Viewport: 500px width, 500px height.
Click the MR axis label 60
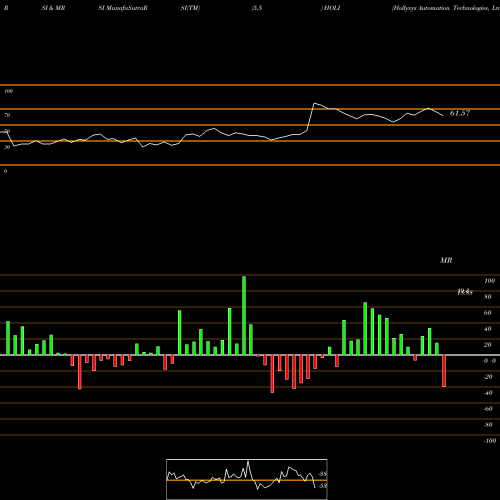tap(488, 313)
